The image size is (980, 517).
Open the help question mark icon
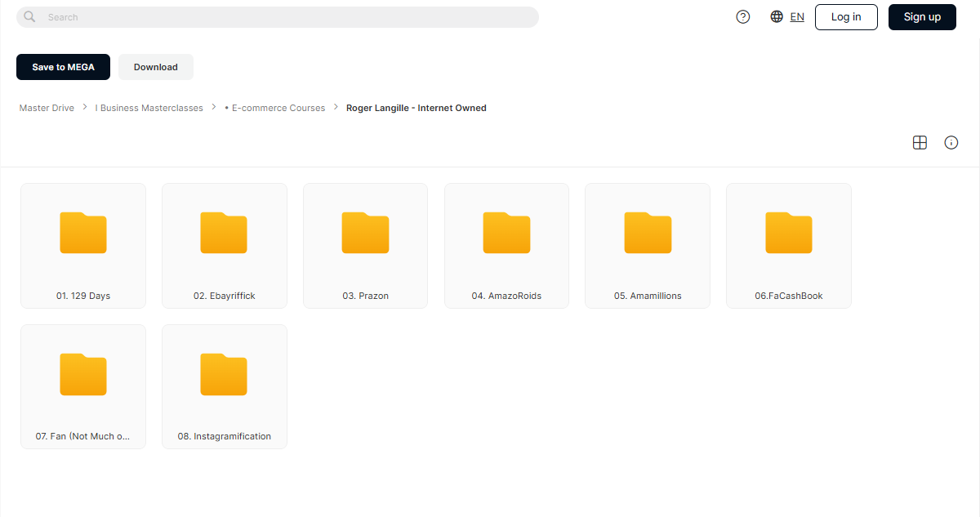[x=743, y=17]
